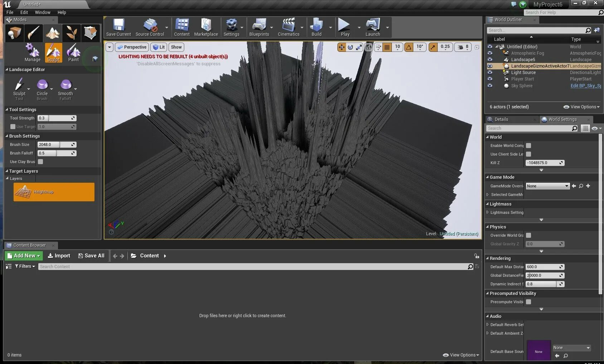This screenshot has height=364, width=604.
Task: Open the Window menu
Action: pos(43,12)
